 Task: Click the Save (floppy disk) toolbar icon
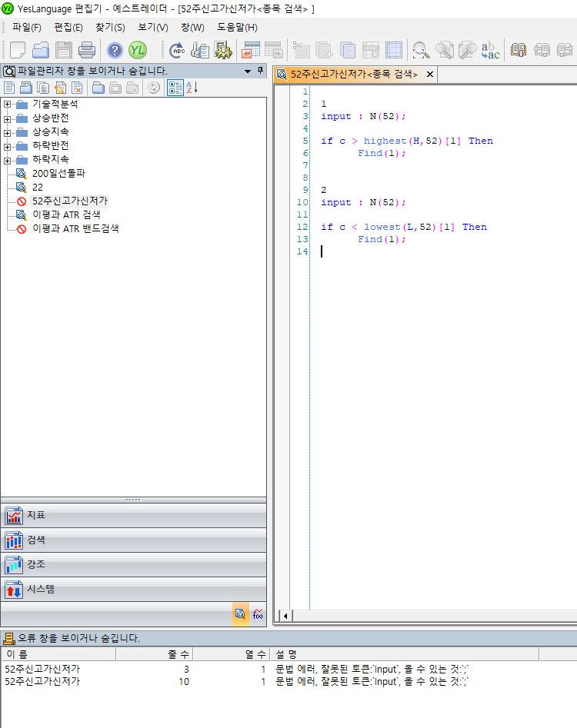click(63, 51)
